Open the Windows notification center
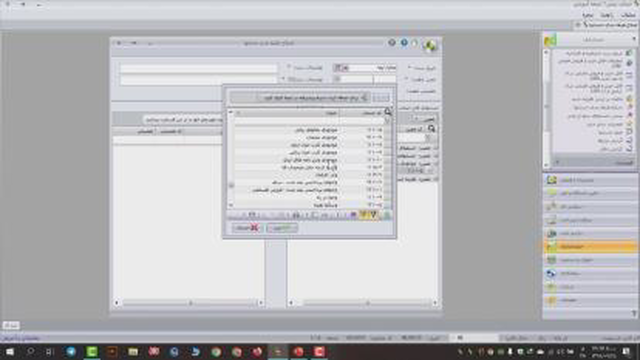Screen dimensions: 640x360 (x=626, y=352)
